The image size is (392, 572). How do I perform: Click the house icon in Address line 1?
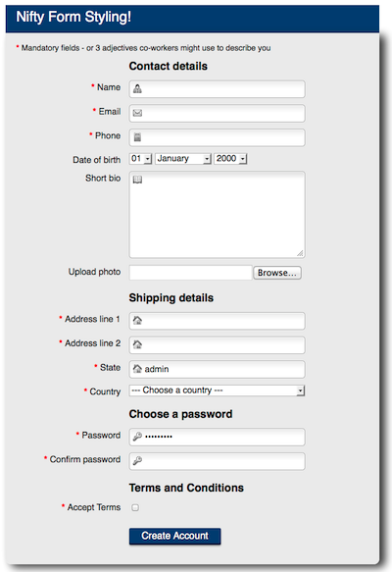pyautogui.click(x=137, y=320)
